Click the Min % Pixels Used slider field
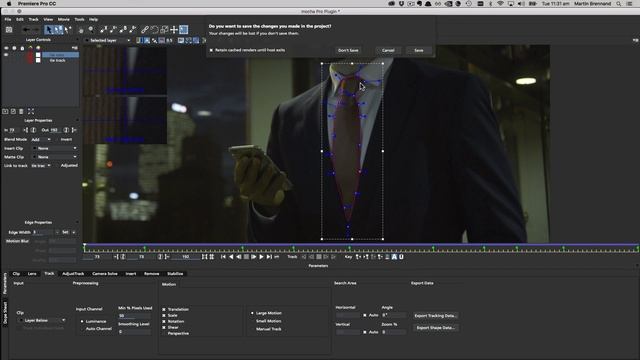Screen dimensions: 640x360 (135, 316)
